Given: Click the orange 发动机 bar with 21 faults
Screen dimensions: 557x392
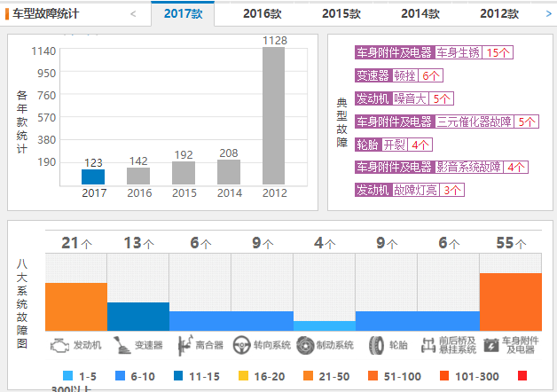Looking at the screenshot, I should coord(76,307).
